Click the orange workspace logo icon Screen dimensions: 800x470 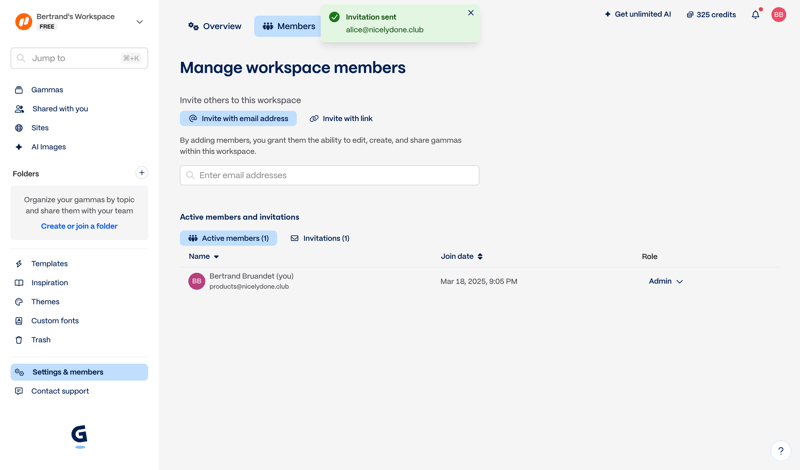tap(23, 21)
